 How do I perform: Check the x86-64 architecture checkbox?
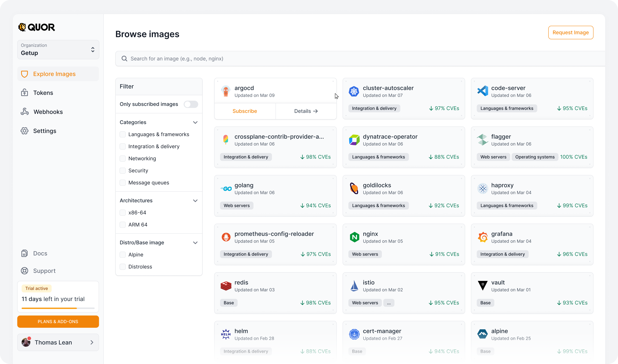click(x=123, y=212)
